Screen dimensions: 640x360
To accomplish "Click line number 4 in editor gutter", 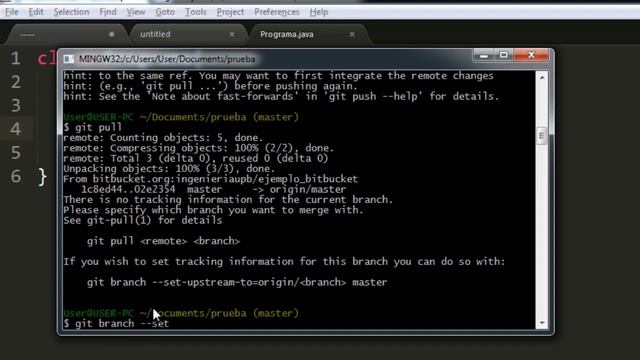I will pyautogui.click(x=16, y=129).
